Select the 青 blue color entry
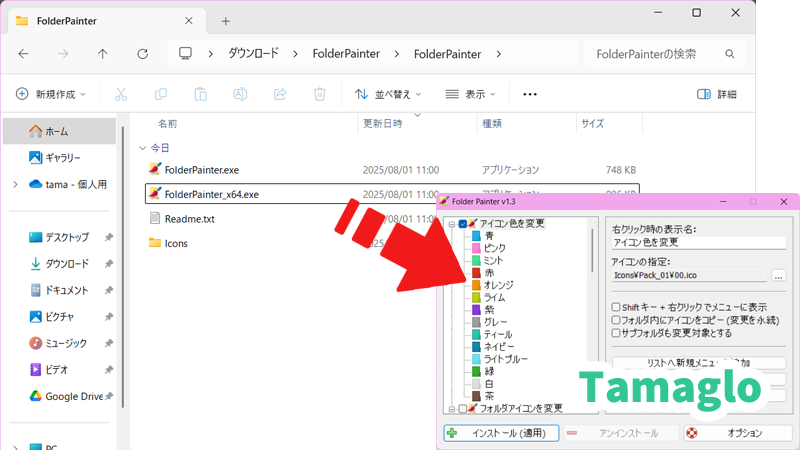The height and width of the screenshot is (450, 800). 483,236
